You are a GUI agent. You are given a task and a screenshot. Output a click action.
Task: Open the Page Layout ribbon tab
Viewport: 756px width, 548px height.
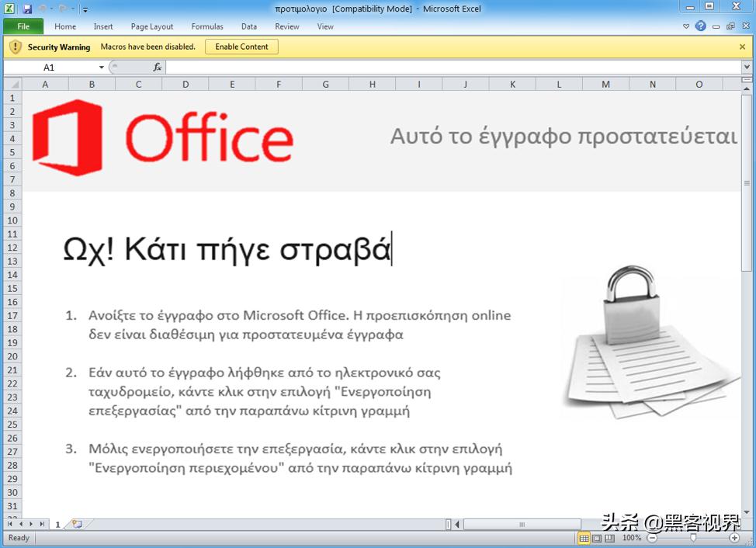point(152,26)
